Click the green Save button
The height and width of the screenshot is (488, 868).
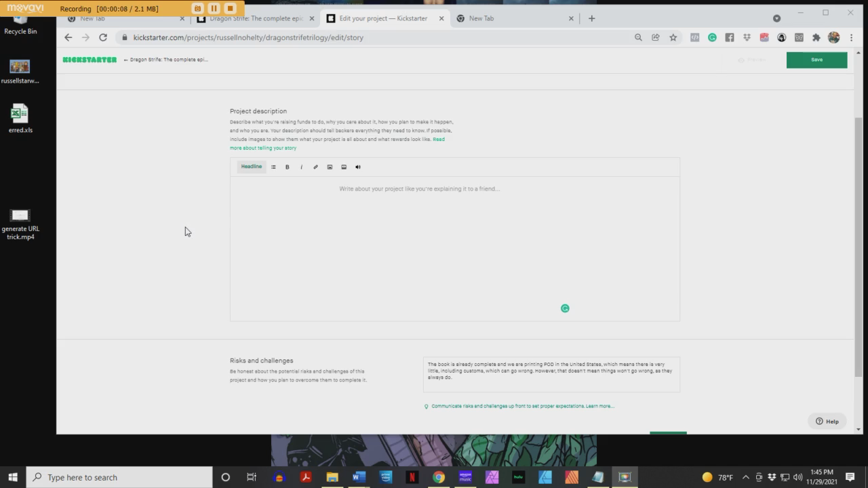(x=816, y=60)
